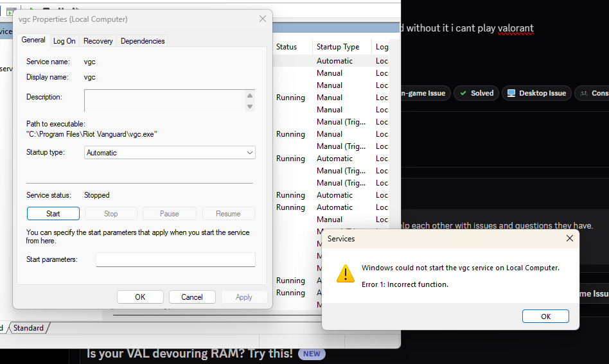Click Apply in the vgc Properties dialog
Screen dimensions: 609x364
pyautogui.click(x=244, y=297)
